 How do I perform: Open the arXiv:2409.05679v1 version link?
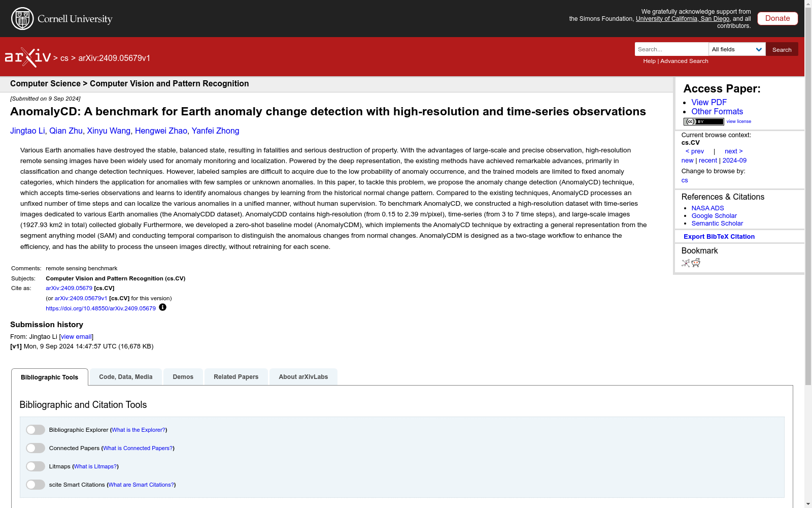point(81,298)
